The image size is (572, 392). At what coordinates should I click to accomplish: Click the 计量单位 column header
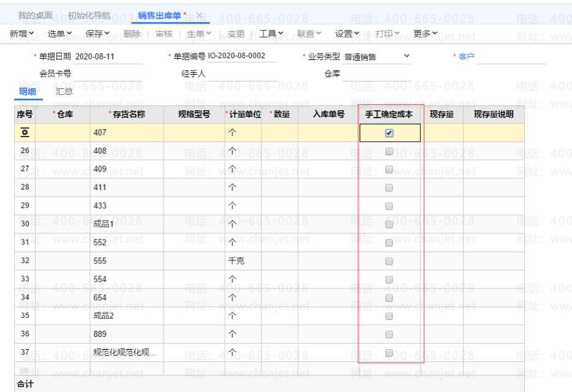pos(243,115)
